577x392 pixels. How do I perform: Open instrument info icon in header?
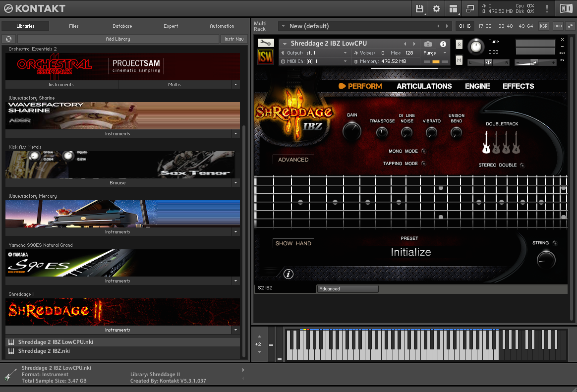coord(443,44)
